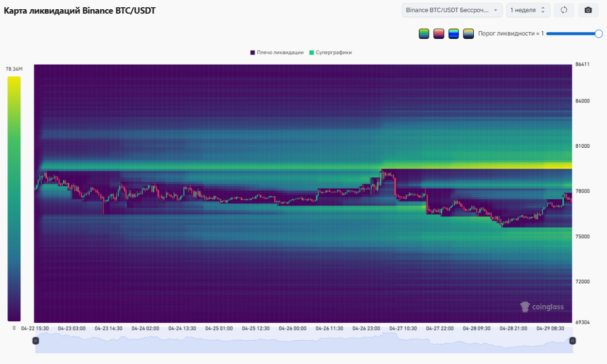607x364 pixels.
Task: Click the 78000 price axis label
Action: click(x=582, y=191)
